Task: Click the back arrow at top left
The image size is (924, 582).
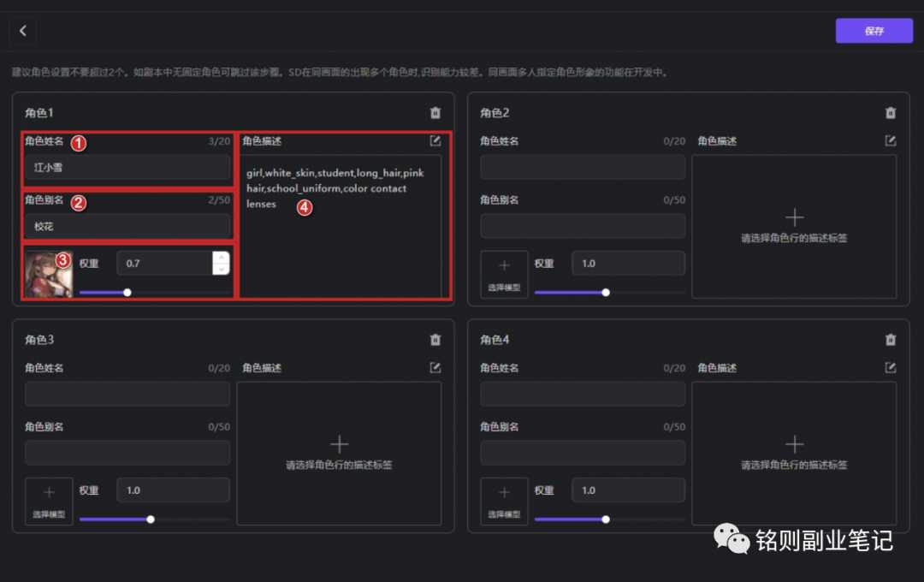Action: click(22, 30)
